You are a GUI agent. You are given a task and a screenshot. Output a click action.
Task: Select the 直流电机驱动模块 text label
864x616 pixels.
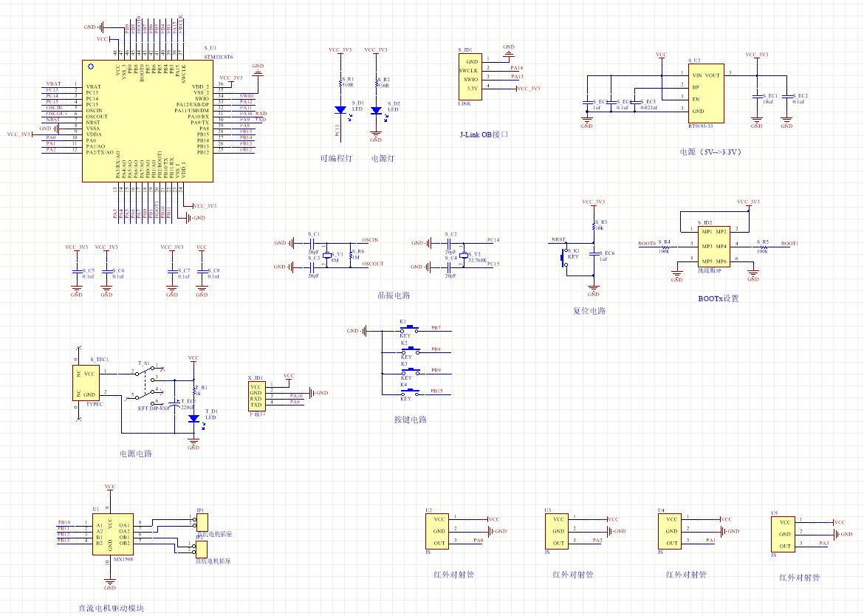point(111,609)
